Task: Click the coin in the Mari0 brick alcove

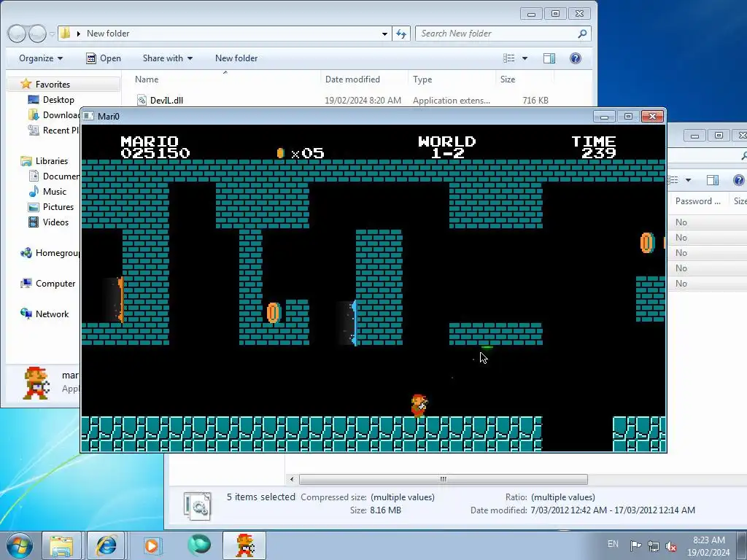Action: tap(274, 313)
